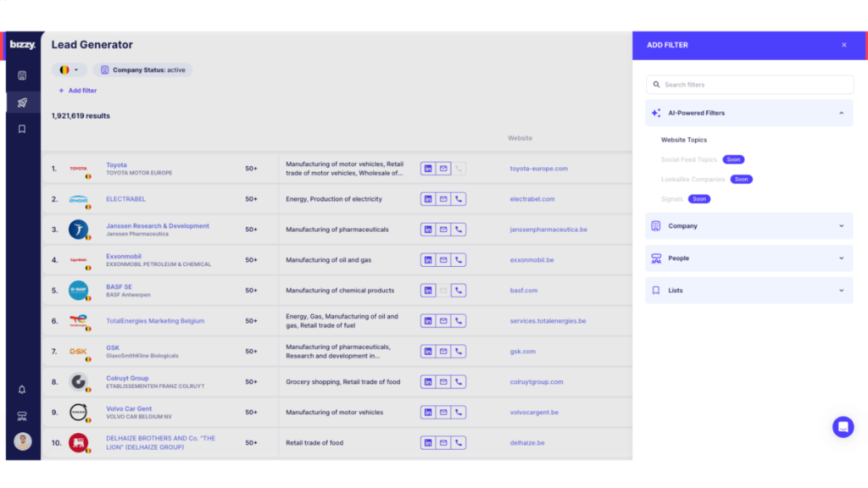
Task: Open Toyota's LinkedIn icon
Action: tap(428, 169)
